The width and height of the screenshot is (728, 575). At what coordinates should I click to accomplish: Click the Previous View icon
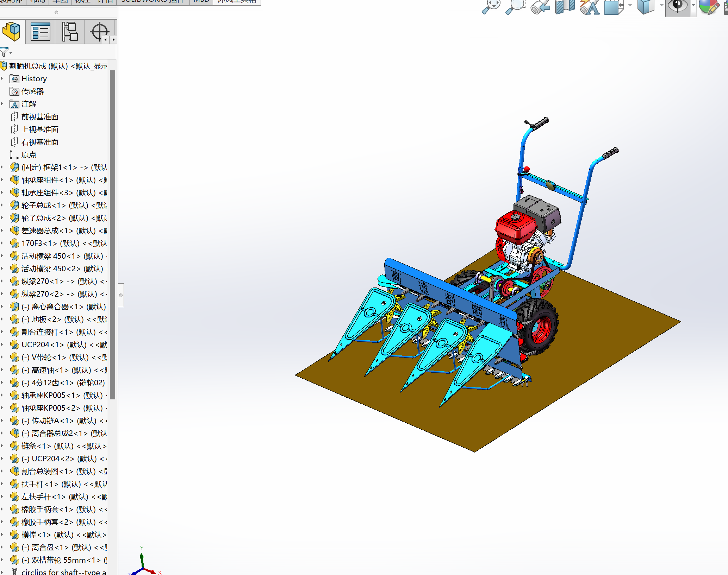coord(540,6)
